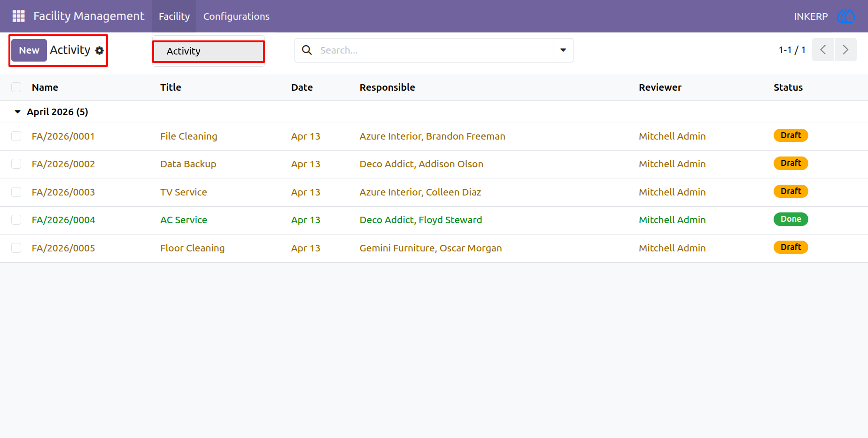868x438 pixels.
Task: Sort by the Status column header
Action: 788,87
